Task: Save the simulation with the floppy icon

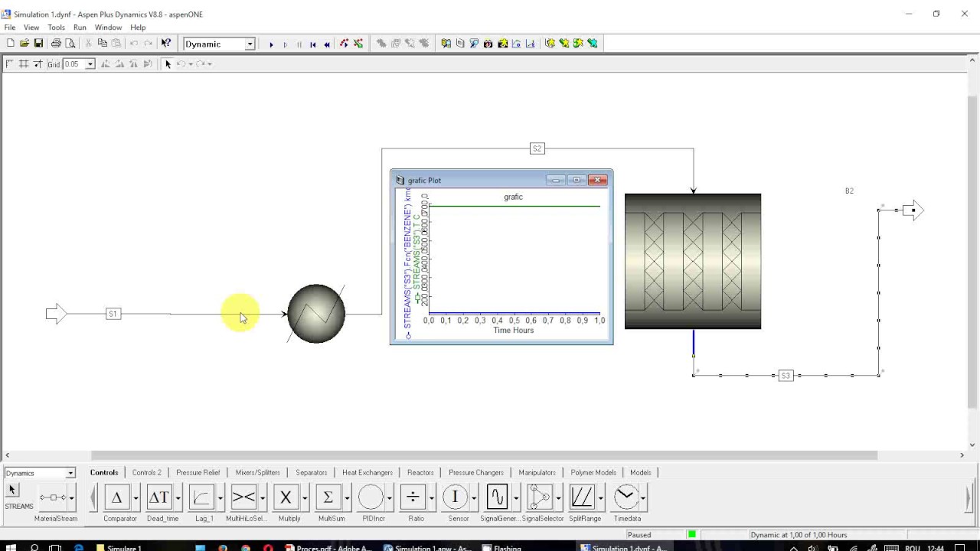Action: click(38, 44)
